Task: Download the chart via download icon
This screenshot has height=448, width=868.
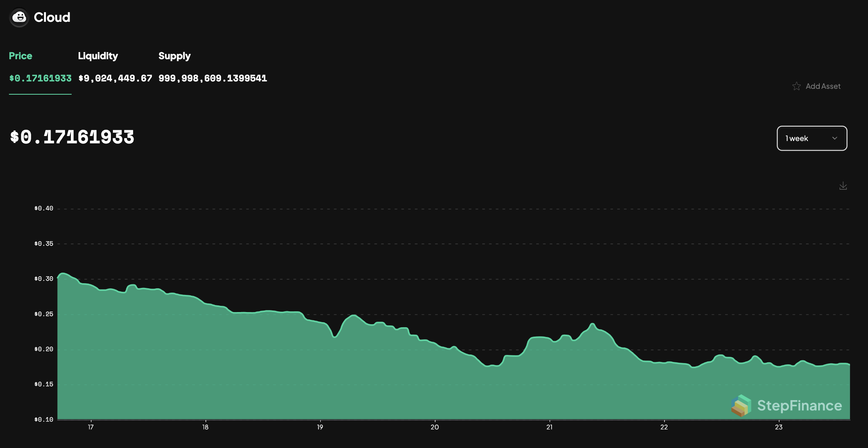Action: 843,186
